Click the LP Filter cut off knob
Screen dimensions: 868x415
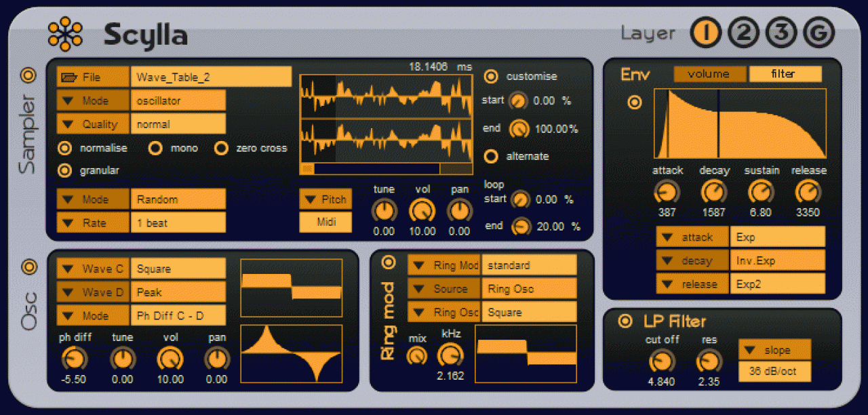[661, 361]
